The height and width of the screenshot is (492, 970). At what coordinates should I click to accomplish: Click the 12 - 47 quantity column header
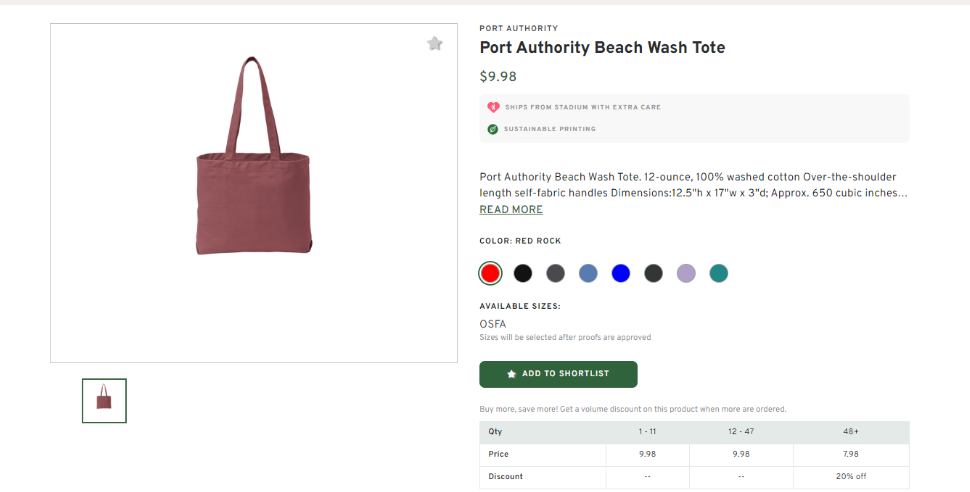tap(741, 431)
